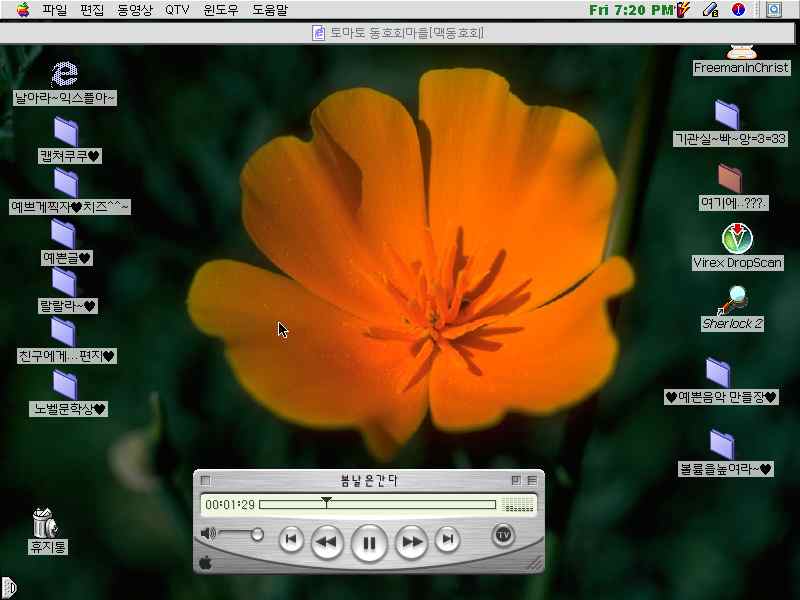Open the 파일 menu
This screenshot has width=800, height=600.
[54, 10]
